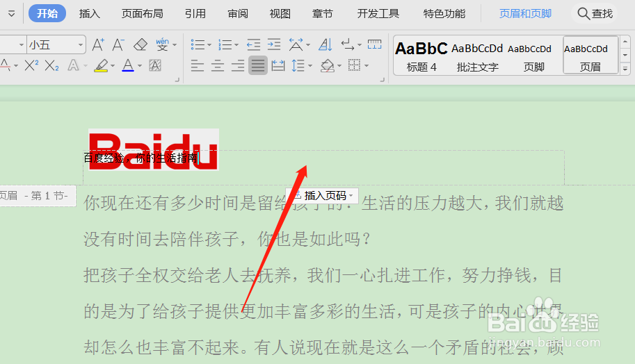Open the 特色功能 tab
The width and height of the screenshot is (635, 364).
pyautogui.click(x=444, y=14)
